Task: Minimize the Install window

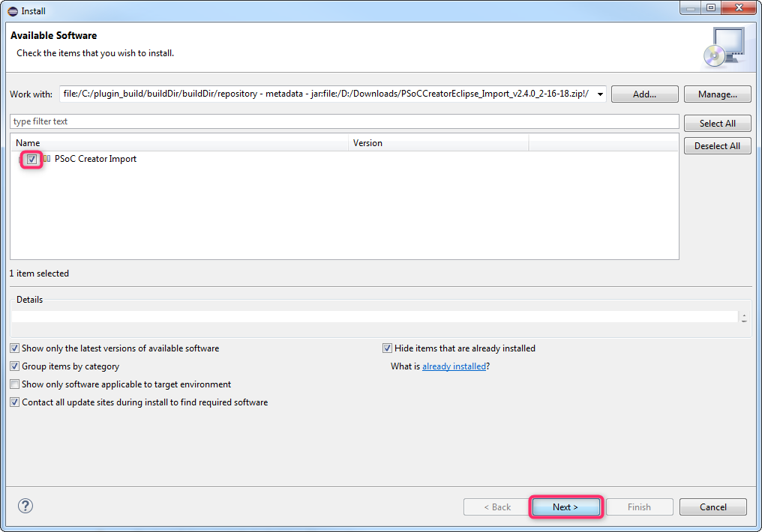Action: 691,7
